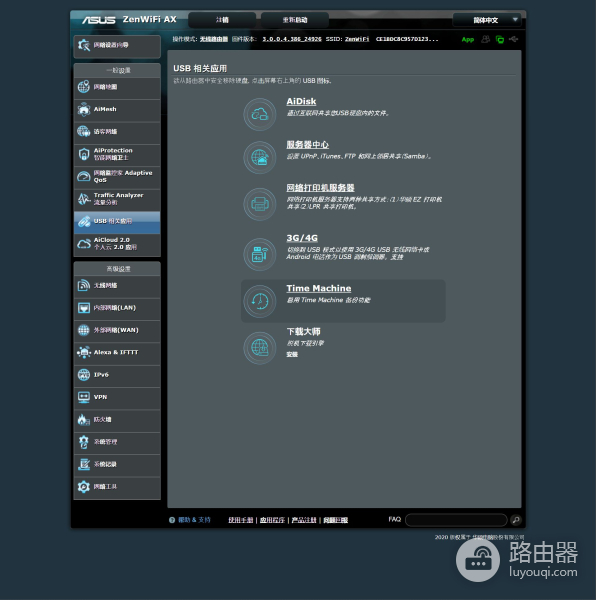Open 访客网络 guest network page
Image resolution: width=596 pixels, height=600 pixels.
[x=117, y=132]
